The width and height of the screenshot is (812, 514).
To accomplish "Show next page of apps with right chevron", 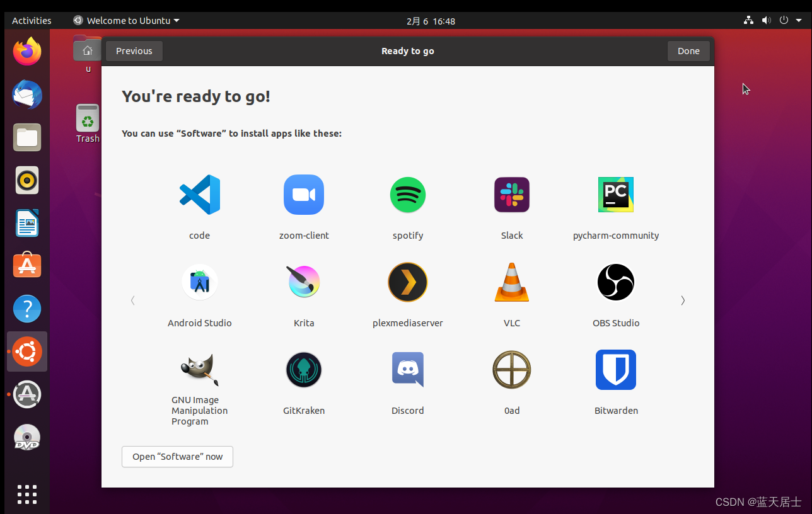I will tap(683, 300).
